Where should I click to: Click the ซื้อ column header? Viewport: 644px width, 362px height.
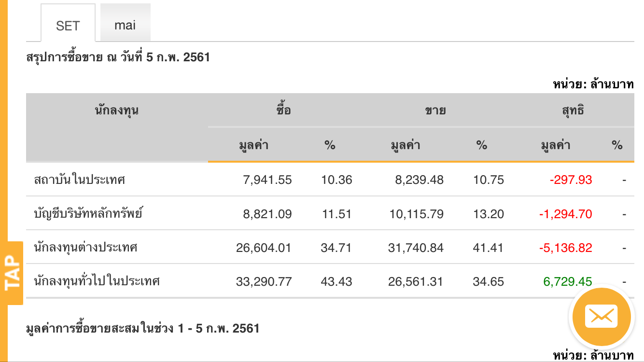(283, 110)
